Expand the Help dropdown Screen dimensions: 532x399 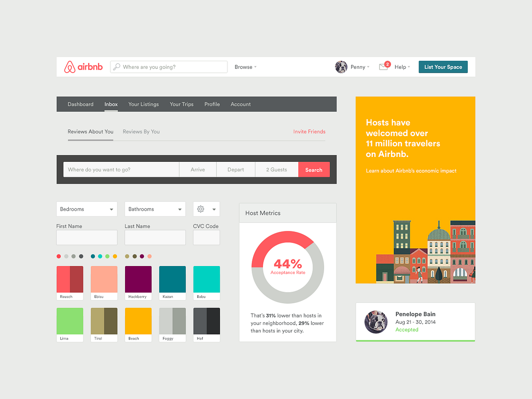click(401, 67)
